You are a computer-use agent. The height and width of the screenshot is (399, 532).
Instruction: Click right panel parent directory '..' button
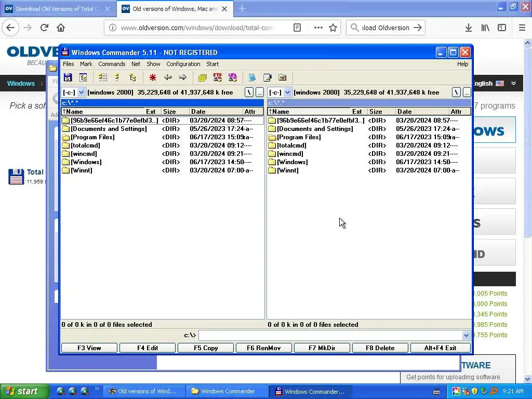coord(467,92)
